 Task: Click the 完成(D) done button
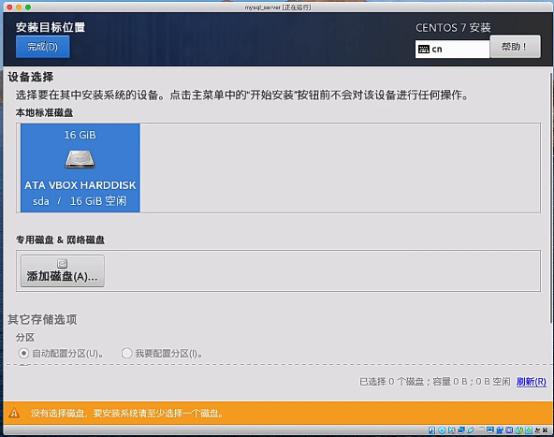[x=43, y=46]
